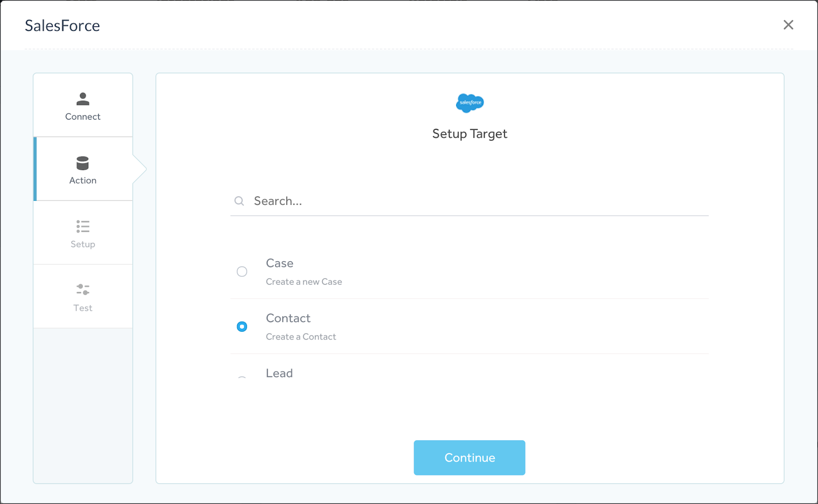Click the Salesforce cloud logo
This screenshot has width=818, height=504.
tap(470, 103)
